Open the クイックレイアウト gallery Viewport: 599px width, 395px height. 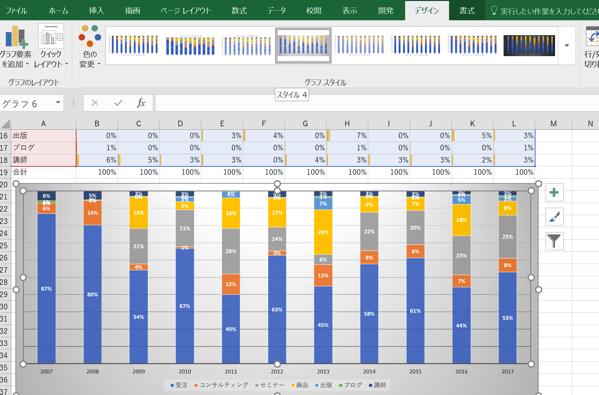pyautogui.click(x=51, y=47)
